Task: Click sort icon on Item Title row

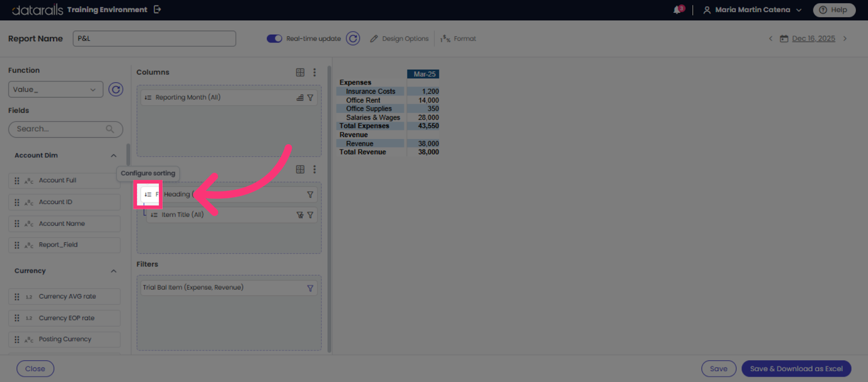Action: (154, 215)
